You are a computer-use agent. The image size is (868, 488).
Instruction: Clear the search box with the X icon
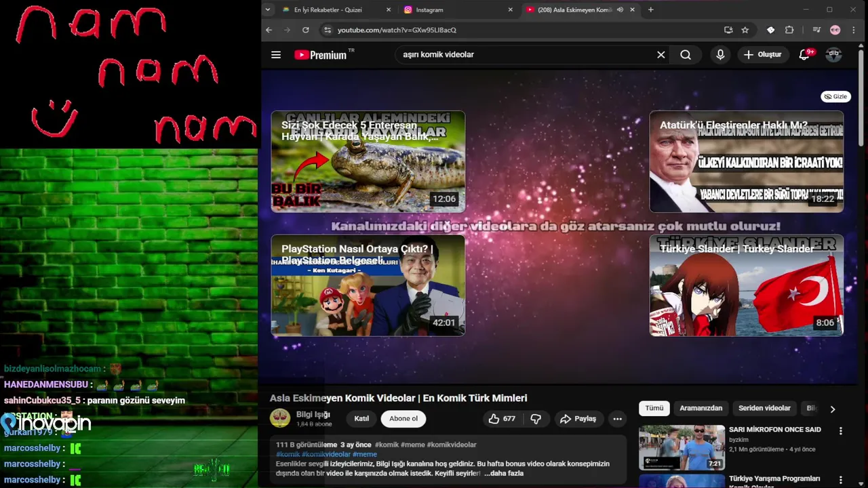click(x=661, y=55)
